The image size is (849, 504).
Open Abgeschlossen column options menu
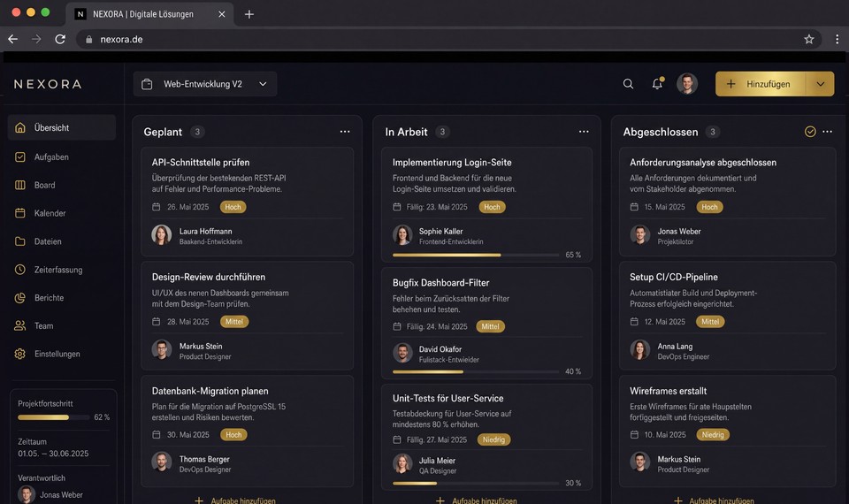point(828,132)
